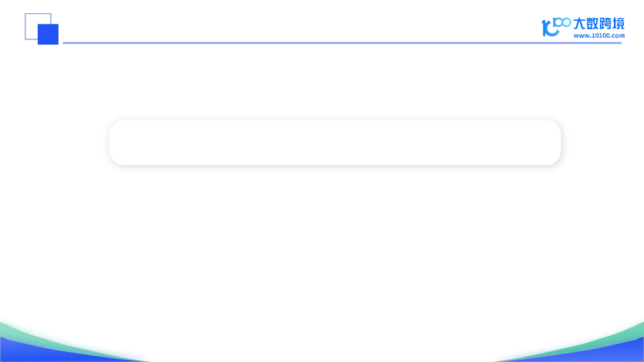Click the light-blue infinity loop in the logo
This screenshot has height=362, width=644.
[x=563, y=23]
